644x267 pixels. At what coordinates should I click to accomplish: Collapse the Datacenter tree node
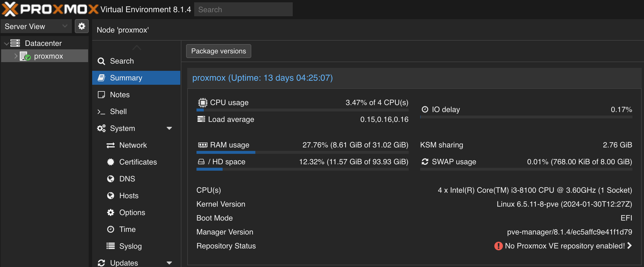click(6, 44)
